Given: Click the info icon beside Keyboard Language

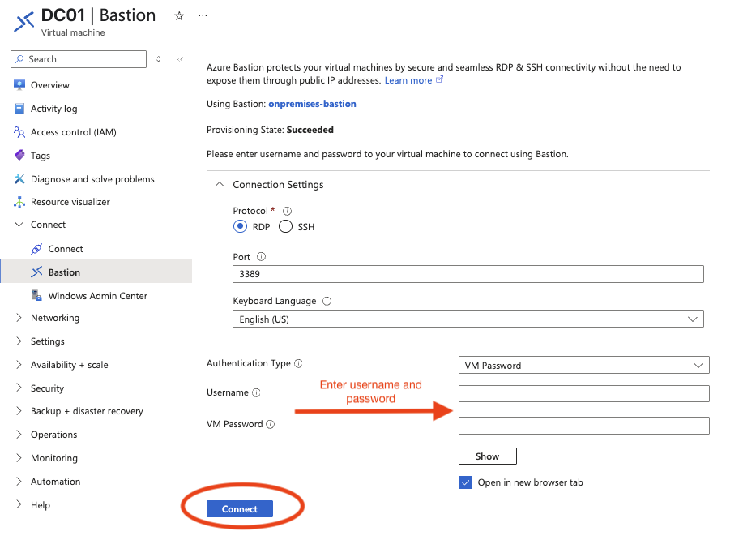Looking at the screenshot, I should (x=327, y=301).
